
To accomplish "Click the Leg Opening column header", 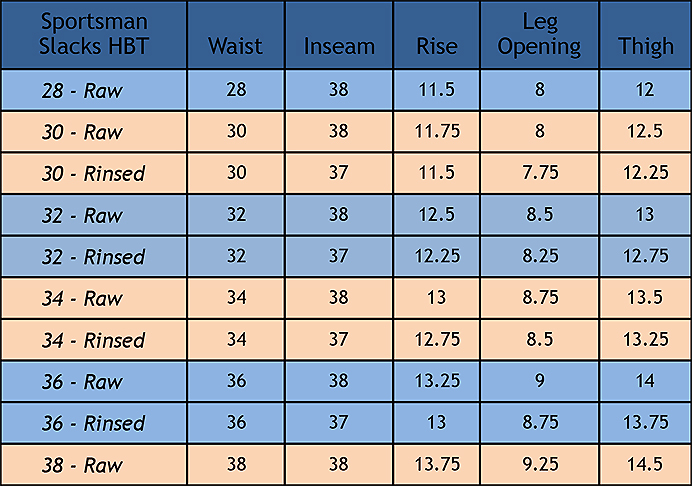I will [x=540, y=34].
